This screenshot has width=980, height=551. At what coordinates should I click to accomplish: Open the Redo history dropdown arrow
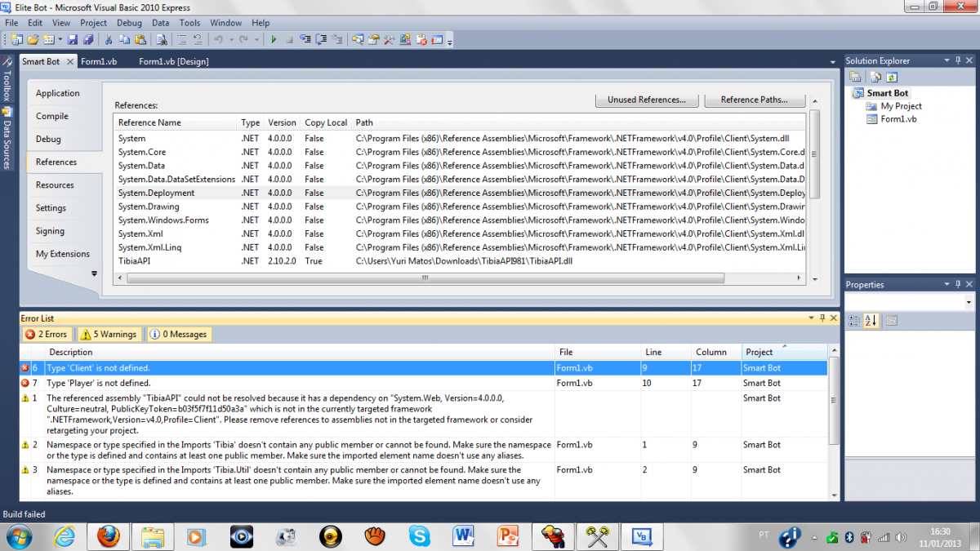tap(256, 39)
